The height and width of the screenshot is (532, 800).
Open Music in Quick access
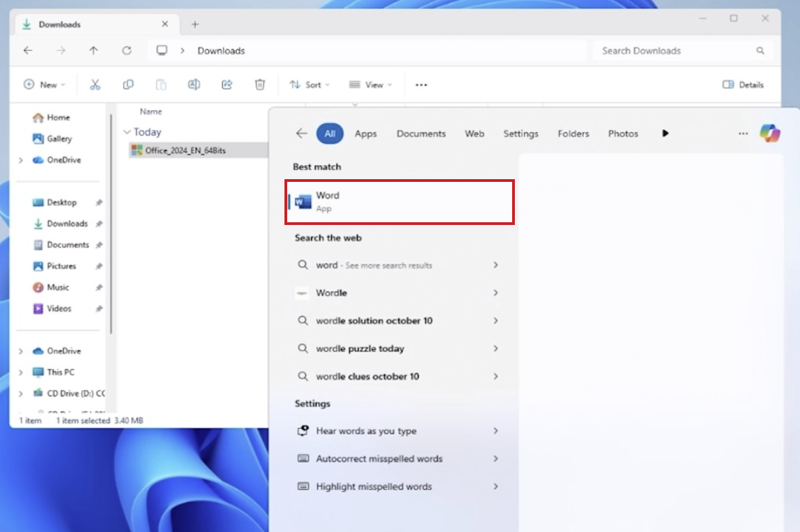point(51,288)
